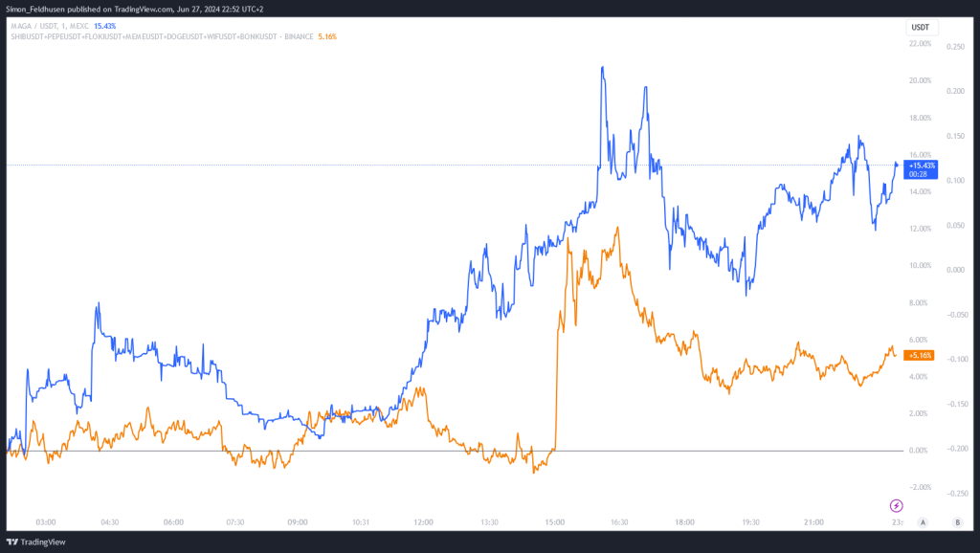Click the TradingView logo
The width and height of the screenshot is (980, 553).
click(x=35, y=542)
